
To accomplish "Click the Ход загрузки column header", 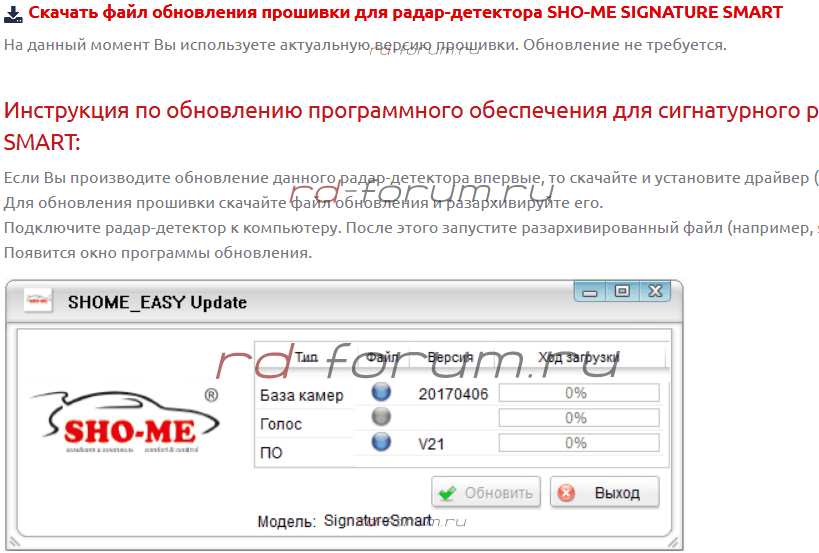I will [x=579, y=357].
